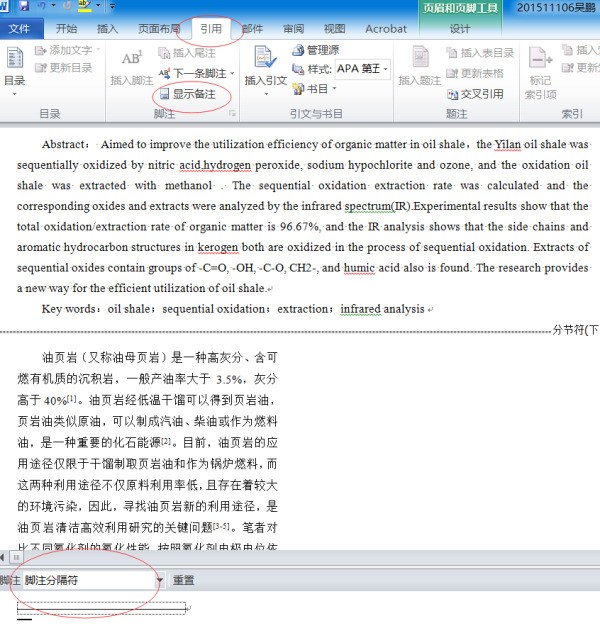This screenshot has width=600, height=633.
Task: Switch to the 邮件 ribbon tab
Action: [253, 29]
